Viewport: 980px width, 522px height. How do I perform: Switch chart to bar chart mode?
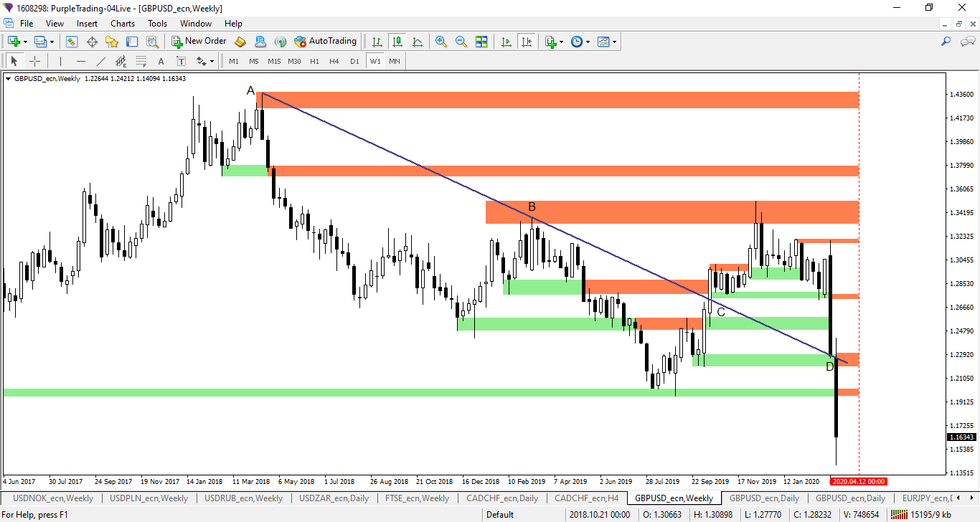(377, 42)
